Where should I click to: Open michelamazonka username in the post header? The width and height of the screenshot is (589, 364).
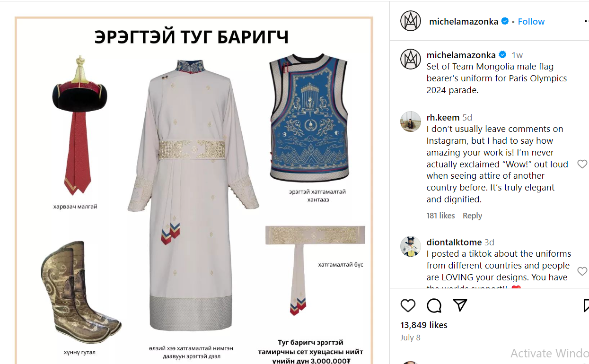pos(464,21)
